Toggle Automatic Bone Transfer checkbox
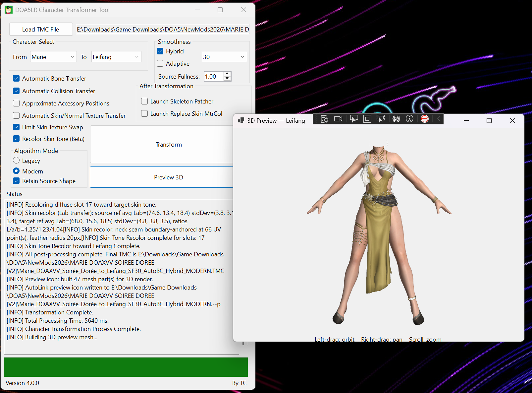This screenshot has width=532, height=393. click(16, 78)
